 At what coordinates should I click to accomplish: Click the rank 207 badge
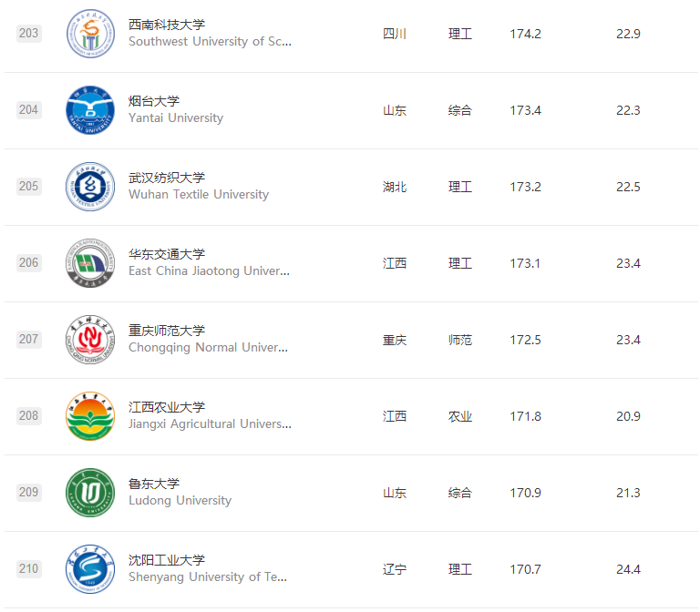(x=29, y=340)
